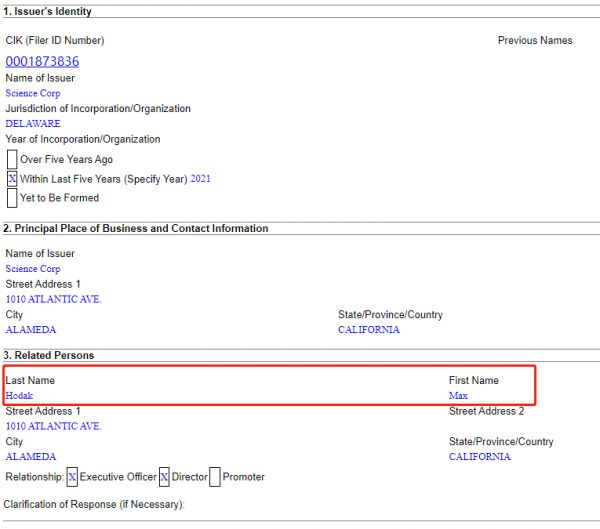
Task: Check the Over Five Years Ago box
Action: [x=12, y=159]
